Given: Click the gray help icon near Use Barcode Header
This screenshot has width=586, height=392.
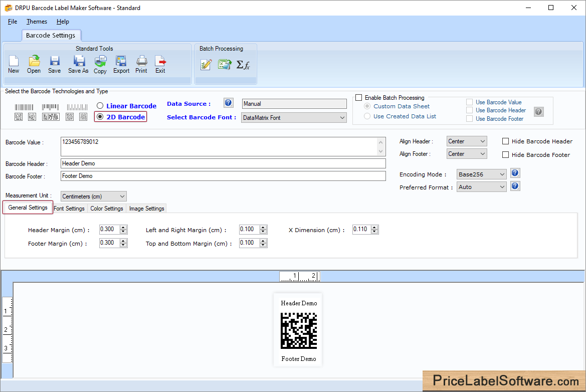Looking at the screenshot, I should coord(538,111).
